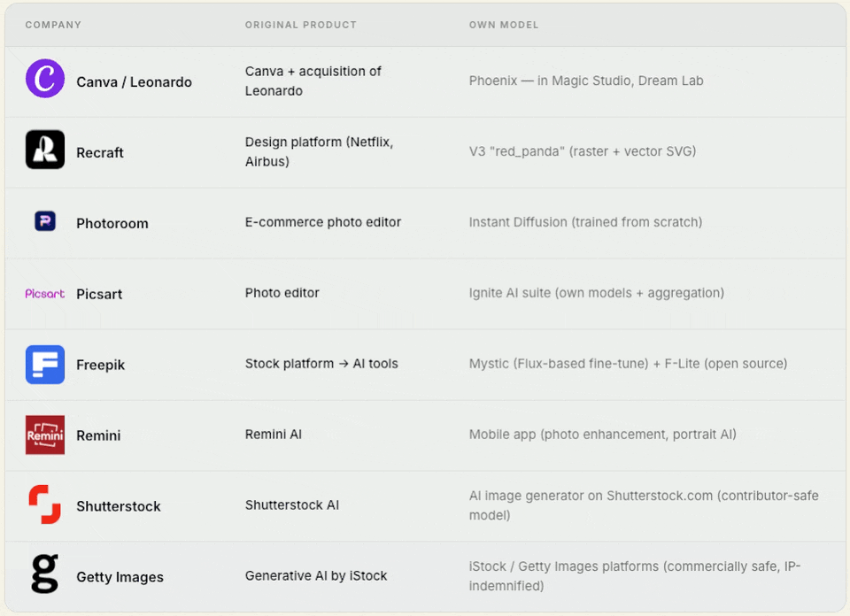This screenshot has height=616, width=850.
Task: Click 'Design platform (Netflix, Airbus)' cell
Action: coord(319,151)
